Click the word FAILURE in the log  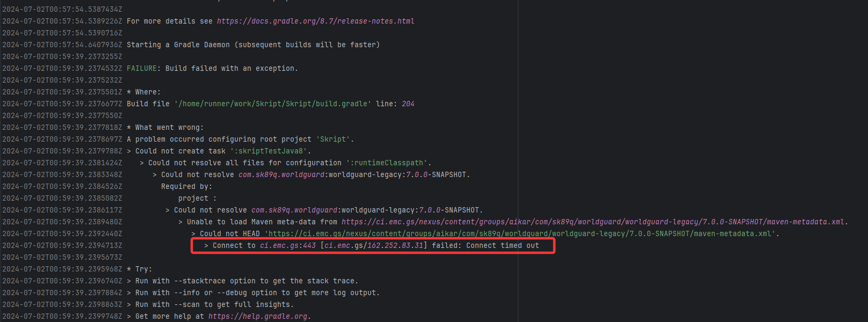141,69
